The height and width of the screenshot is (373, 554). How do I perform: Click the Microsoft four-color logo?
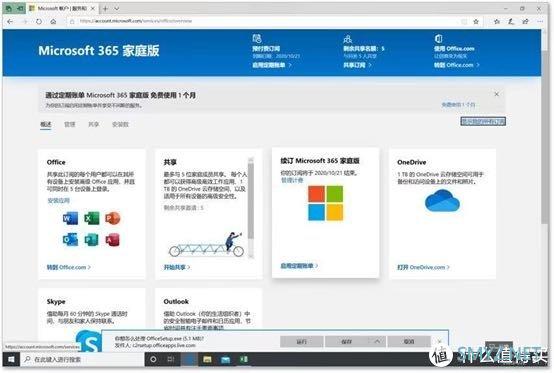tap(325, 203)
